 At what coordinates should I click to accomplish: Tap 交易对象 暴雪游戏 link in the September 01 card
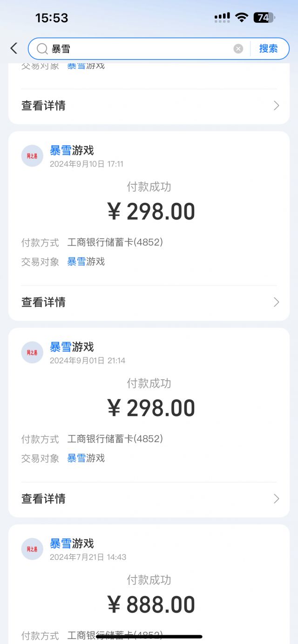tap(86, 458)
